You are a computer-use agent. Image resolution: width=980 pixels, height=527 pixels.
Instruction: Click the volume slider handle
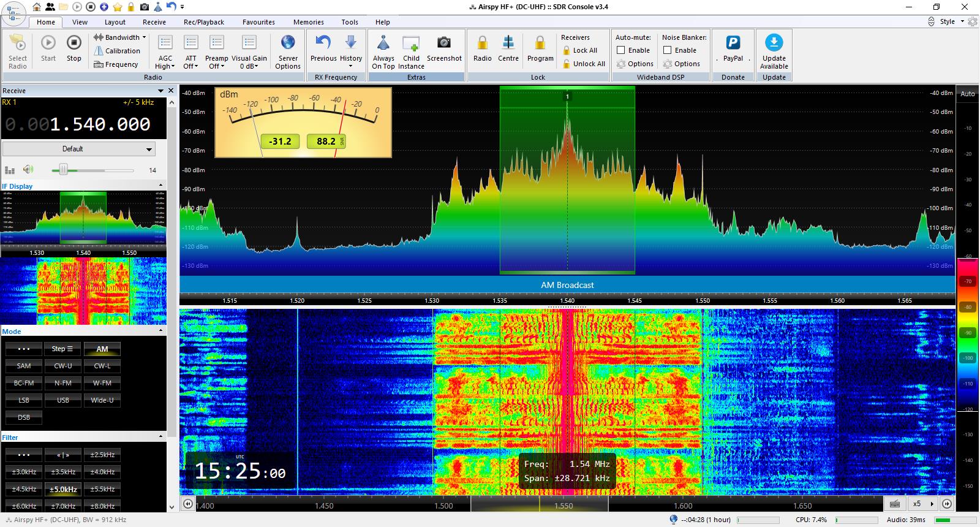(x=63, y=170)
